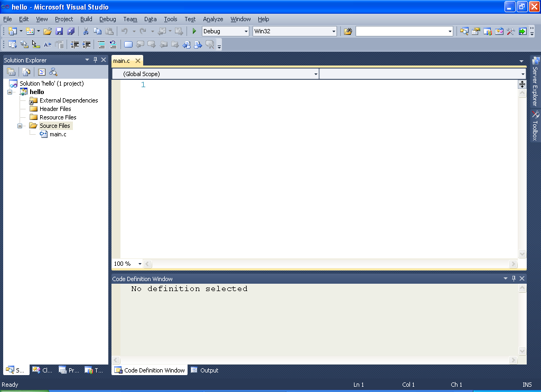541x392 pixels.
Task: Open the Properties Window toolbar icon
Action: (476, 31)
